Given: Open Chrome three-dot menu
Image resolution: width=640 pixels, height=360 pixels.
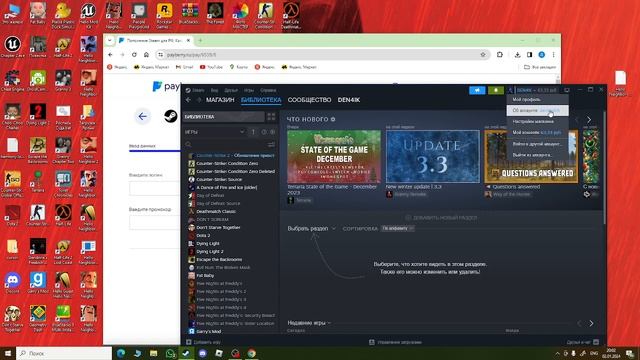Looking at the screenshot, I should point(553,55).
